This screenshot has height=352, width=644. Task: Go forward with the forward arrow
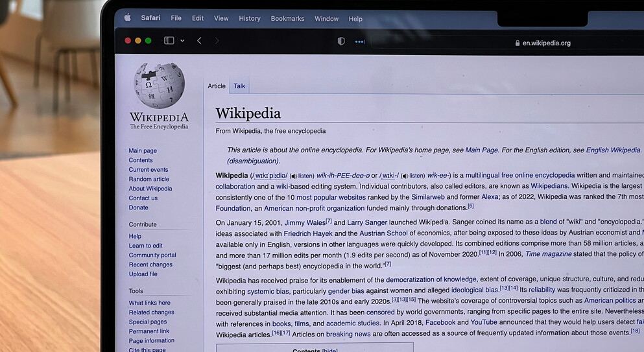217,41
